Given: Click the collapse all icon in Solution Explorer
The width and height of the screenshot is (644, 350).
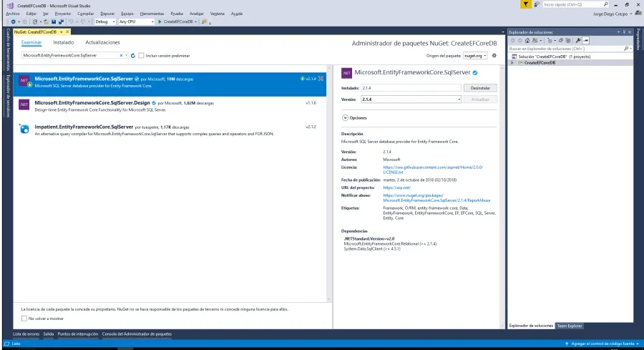Looking at the screenshot, I should point(560,40).
